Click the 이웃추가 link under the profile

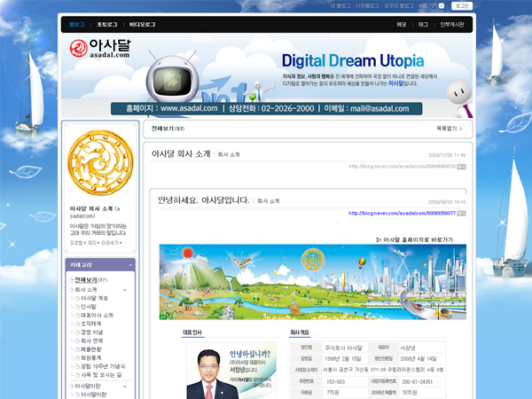pyautogui.click(x=110, y=243)
